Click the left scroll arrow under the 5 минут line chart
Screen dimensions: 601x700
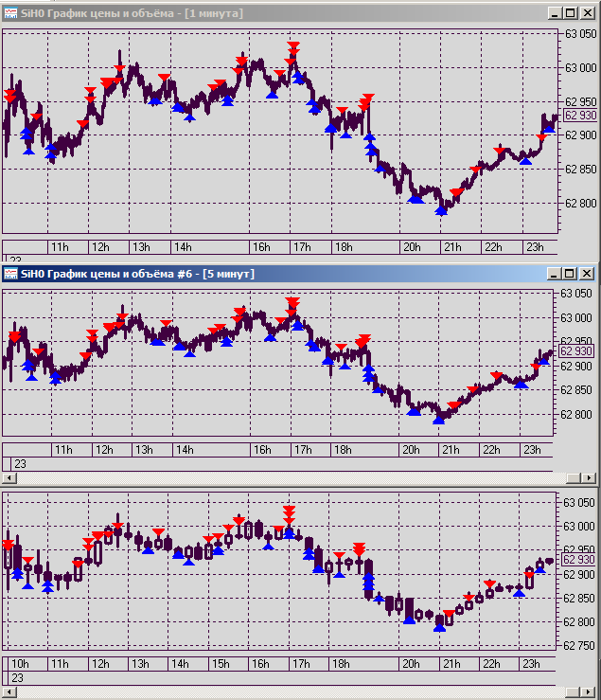[9, 478]
